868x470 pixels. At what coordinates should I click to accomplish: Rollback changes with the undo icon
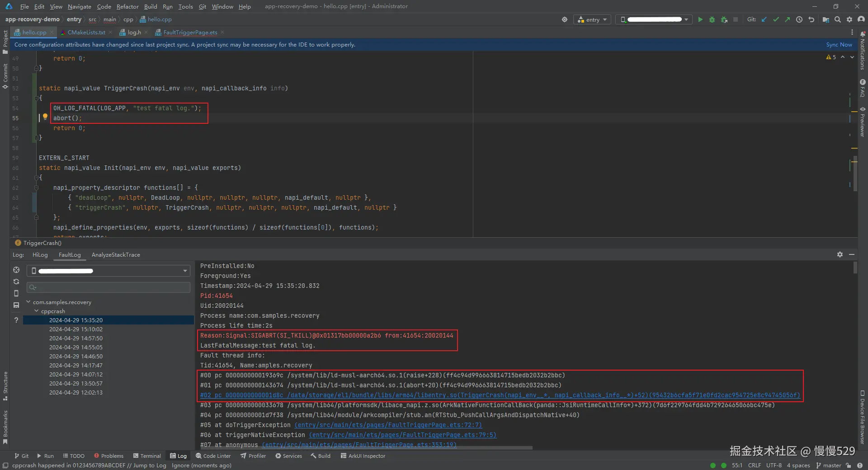click(812, 19)
